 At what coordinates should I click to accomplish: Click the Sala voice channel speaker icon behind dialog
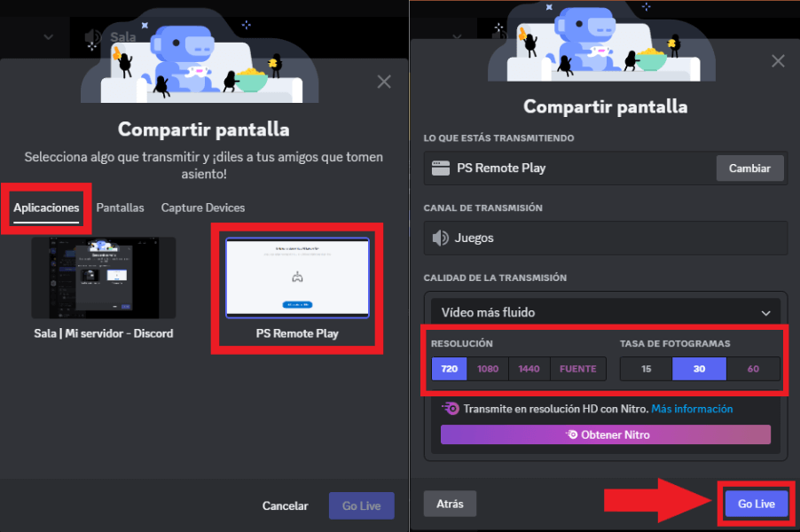click(x=93, y=37)
